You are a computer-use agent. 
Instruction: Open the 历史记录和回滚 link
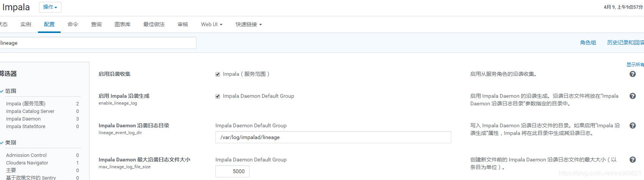coord(625,42)
